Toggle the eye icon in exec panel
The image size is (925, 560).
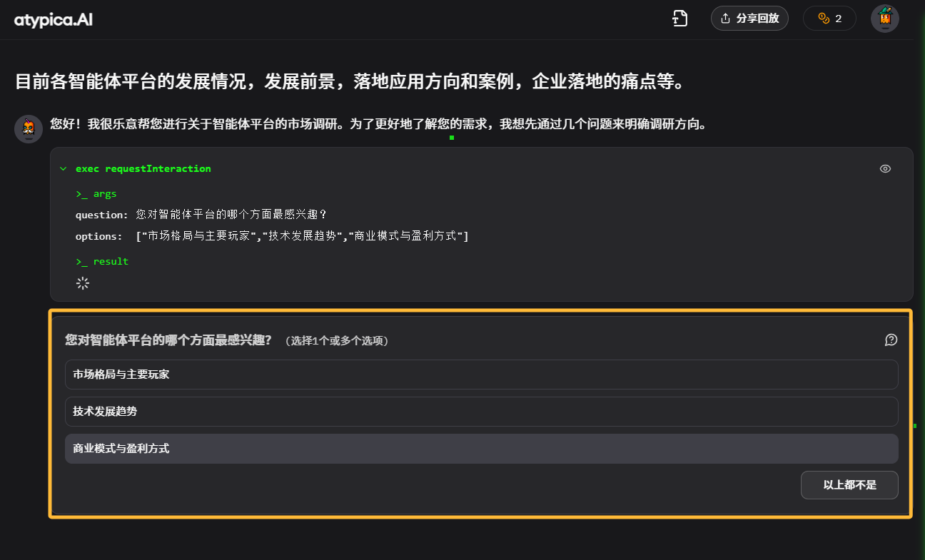coord(885,169)
